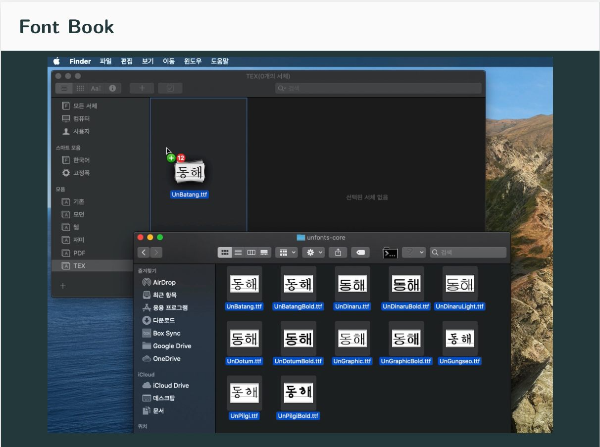
Task: Select UnGungseo.ttf file
Action: [x=460, y=343]
